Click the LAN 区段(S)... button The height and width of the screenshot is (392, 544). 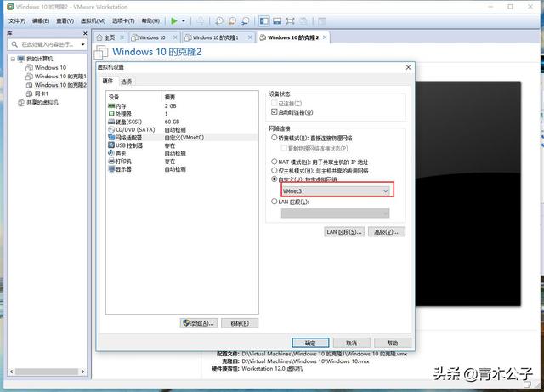tap(344, 231)
